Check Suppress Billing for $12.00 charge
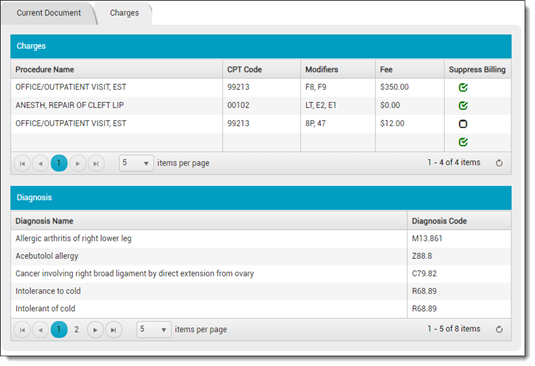Viewport: 535px width, 366px height. [463, 124]
